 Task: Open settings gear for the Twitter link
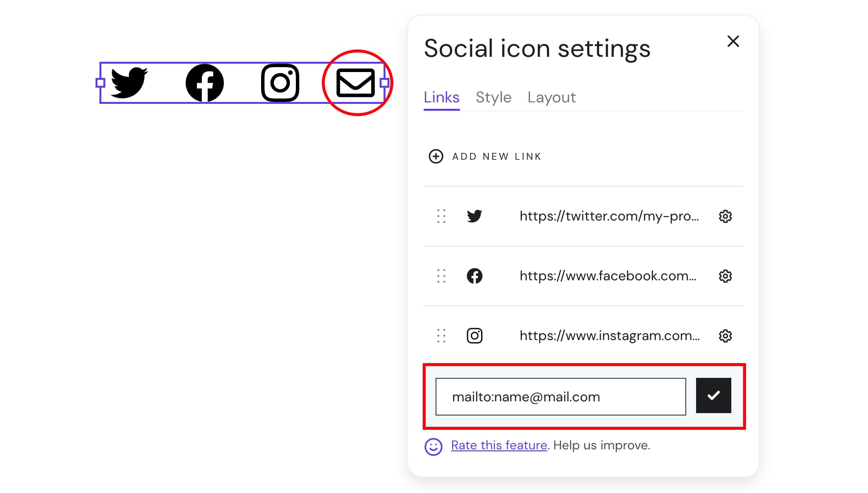tap(725, 216)
